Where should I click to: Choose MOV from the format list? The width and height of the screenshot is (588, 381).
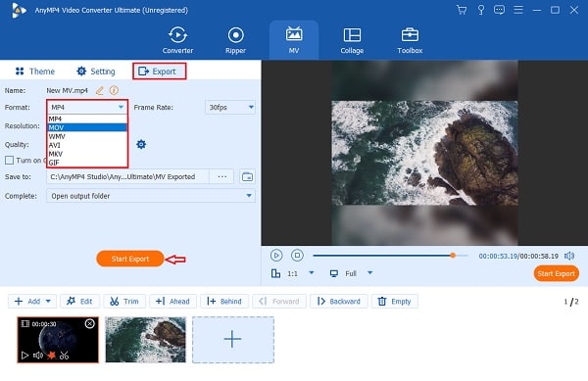87,127
